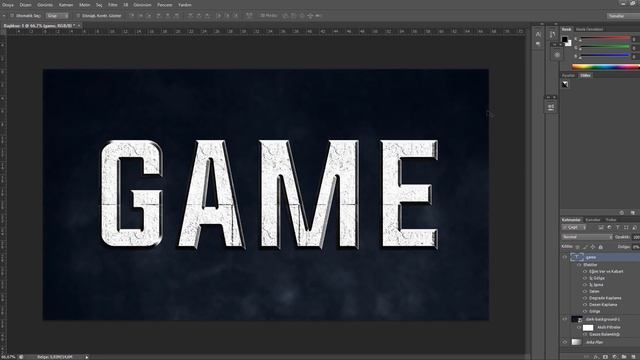Open the Normal blend mode dropdown
Image resolution: width=640 pixels, height=360 pixels.
click(587, 237)
